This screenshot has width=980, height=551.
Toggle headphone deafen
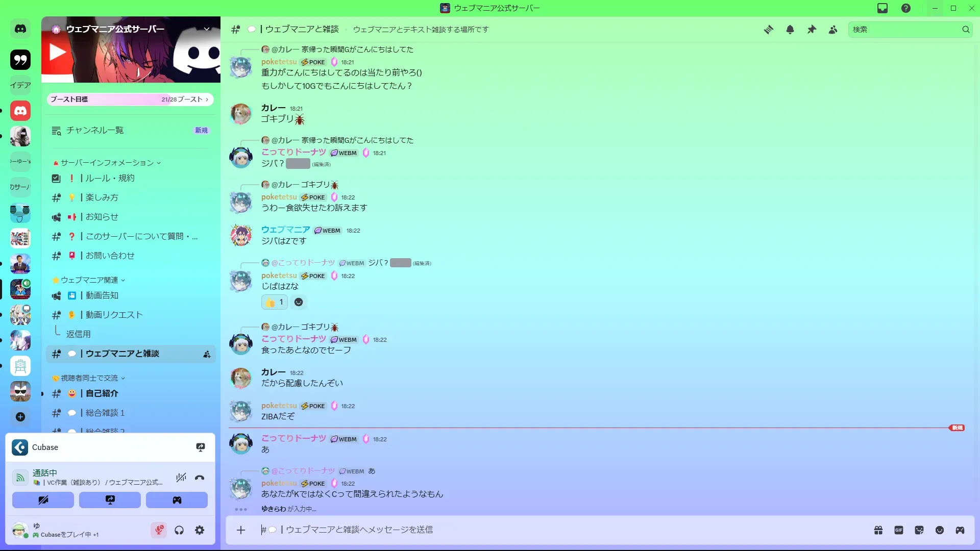pyautogui.click(x=179, y=530)
